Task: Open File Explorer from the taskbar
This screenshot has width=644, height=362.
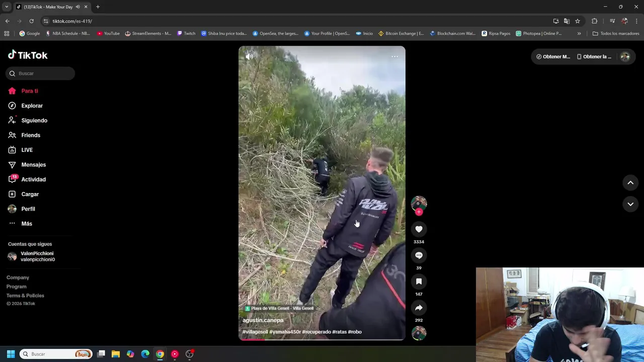Action: (x=116, y=354)
